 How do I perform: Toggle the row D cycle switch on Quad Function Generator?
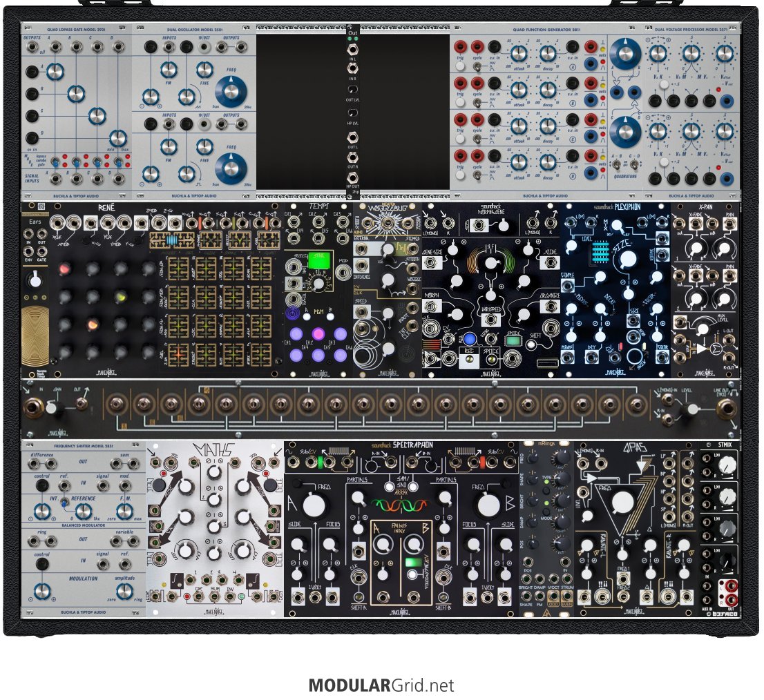[x=478, y=175]
